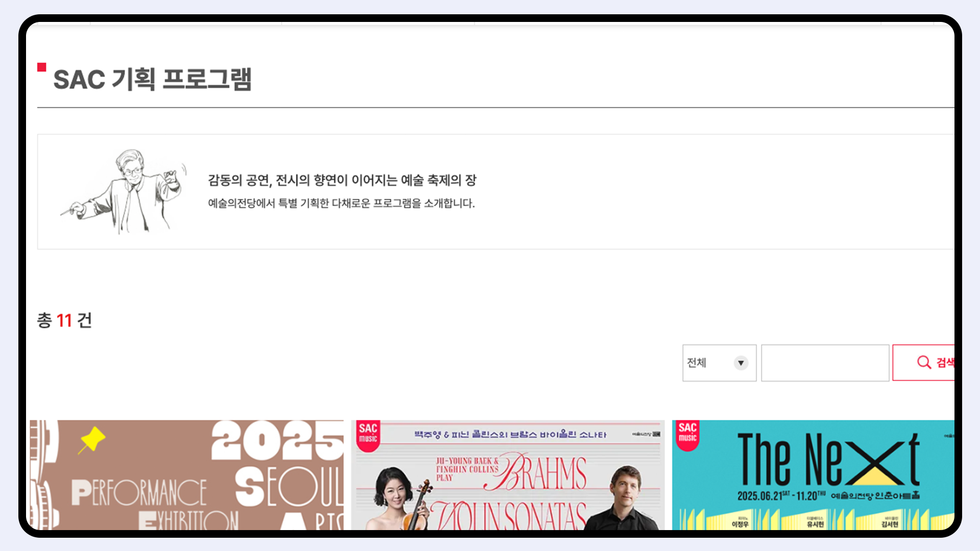This screenshot has width=980, height=551.
Task: Click the red 검색 search button
Action: coord(923,363)
